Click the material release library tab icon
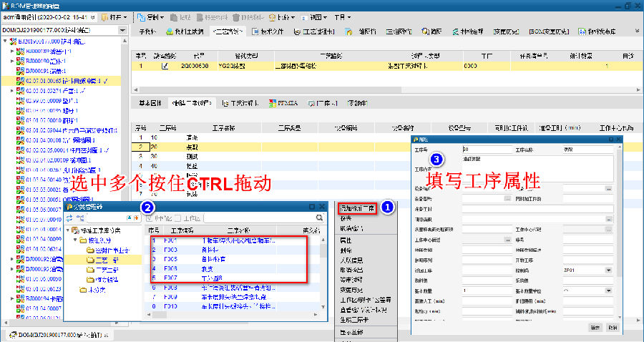 (x=582, y=31)
